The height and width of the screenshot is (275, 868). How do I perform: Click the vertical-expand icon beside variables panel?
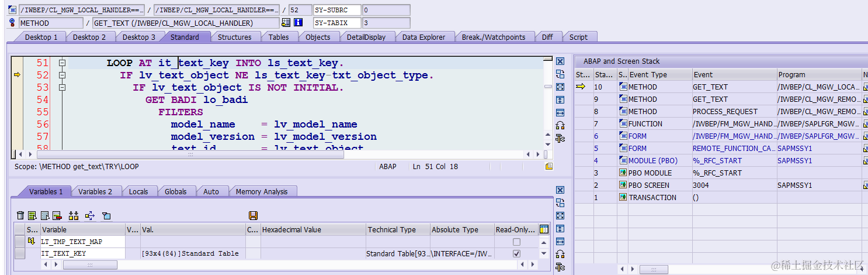pyautogui.click(x=560, y=229)
